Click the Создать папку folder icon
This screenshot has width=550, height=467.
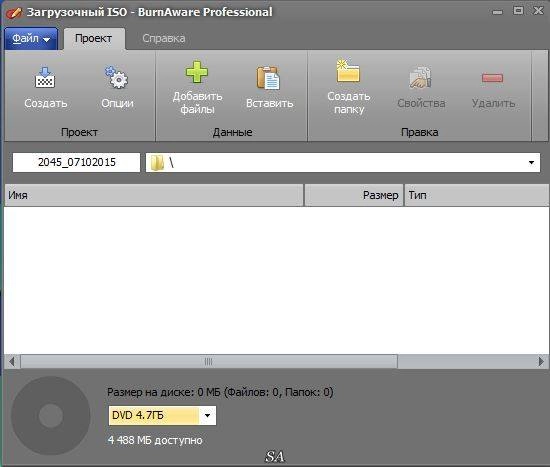[x=348, y=71]
